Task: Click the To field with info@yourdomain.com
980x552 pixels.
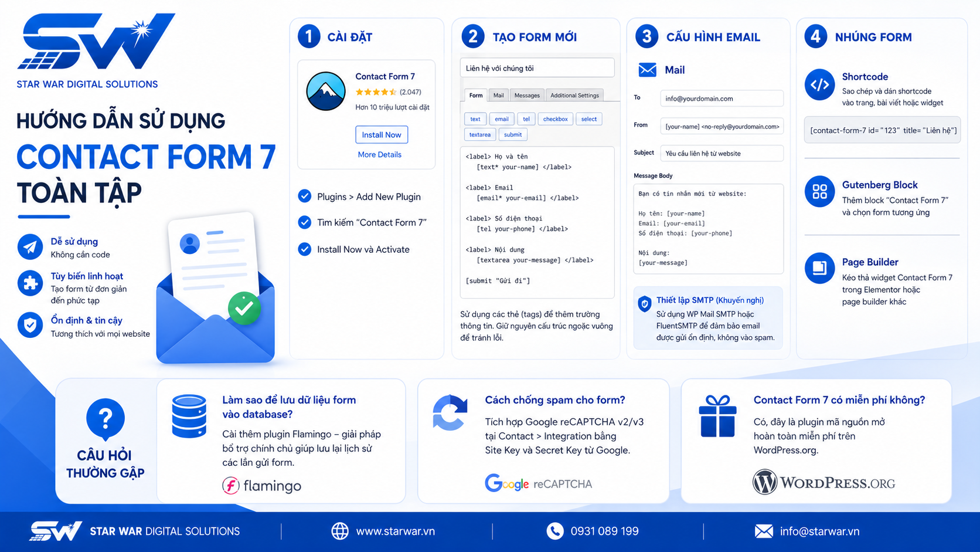Action: 722,99
